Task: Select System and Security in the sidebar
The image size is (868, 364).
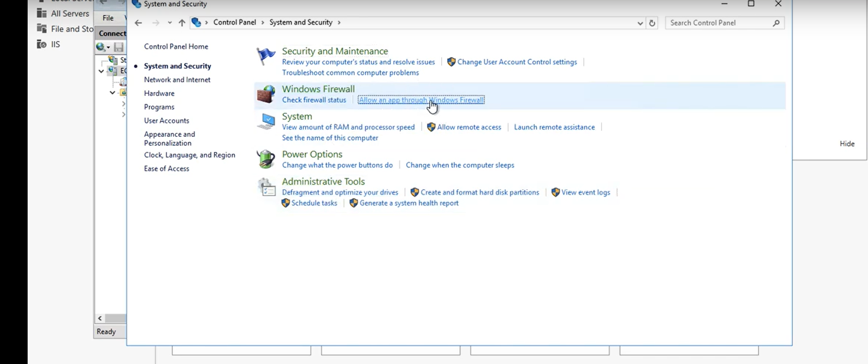Action: pos(178,66)
